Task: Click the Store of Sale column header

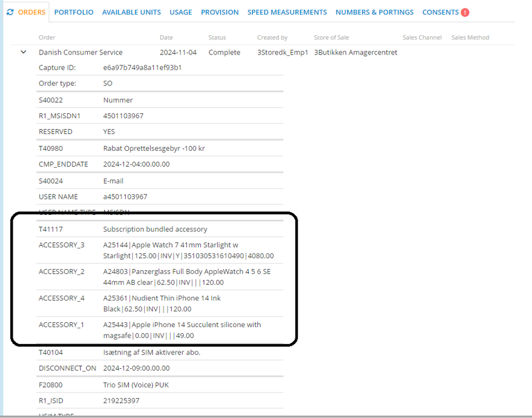Action: tap(331, 38)
